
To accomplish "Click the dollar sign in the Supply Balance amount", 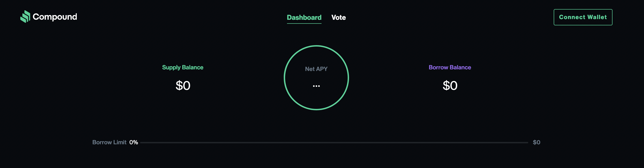I will 179,85.
